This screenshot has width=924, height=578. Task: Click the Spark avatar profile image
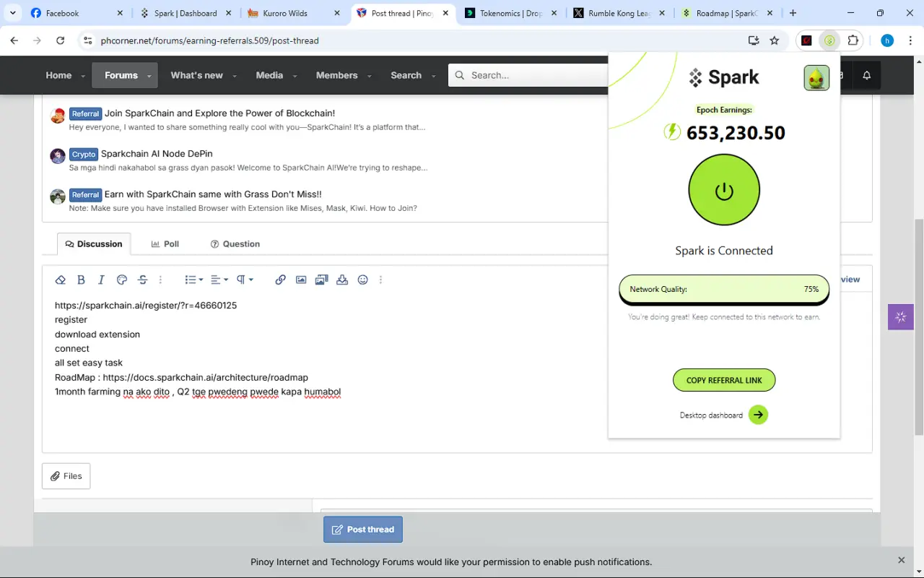(x=816, y=77)
